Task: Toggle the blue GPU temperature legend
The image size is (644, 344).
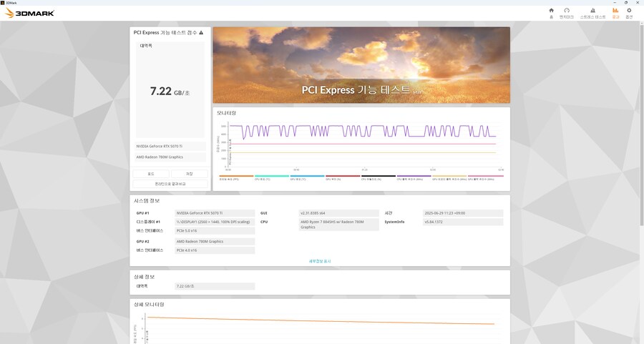Action: click(x=307, y=177)
